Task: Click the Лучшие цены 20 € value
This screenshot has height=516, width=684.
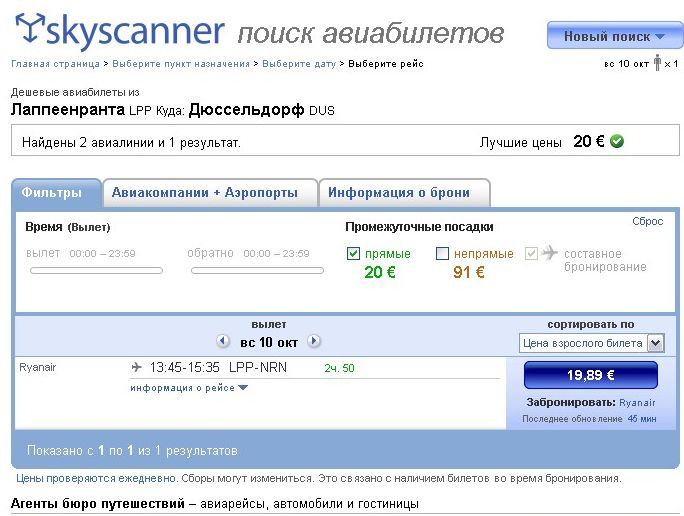Action: (x=589, y=141)
